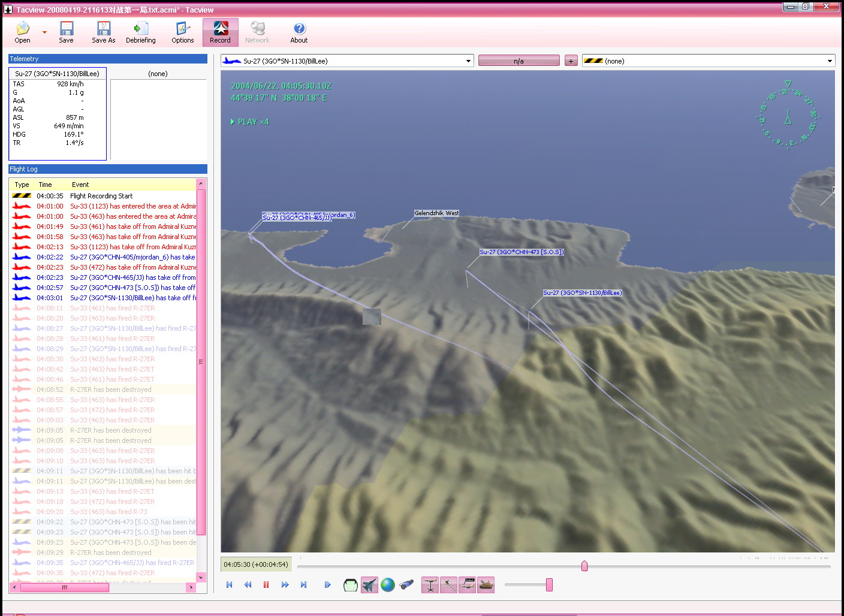Toggle the Record button in toolbar

[220, 32]
